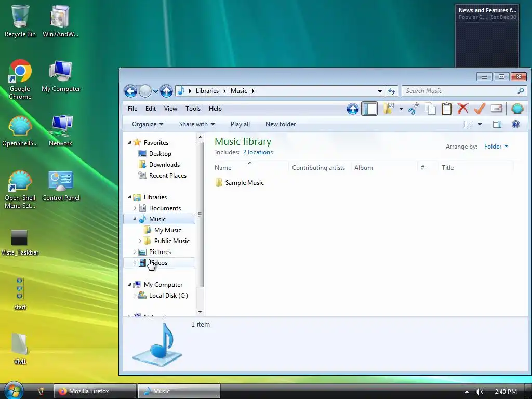Open the Organize dropdown menu

point(148,124)
